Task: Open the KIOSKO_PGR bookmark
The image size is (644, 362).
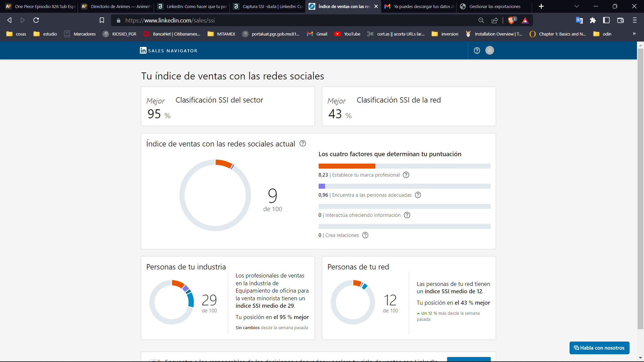Action: 119,34
